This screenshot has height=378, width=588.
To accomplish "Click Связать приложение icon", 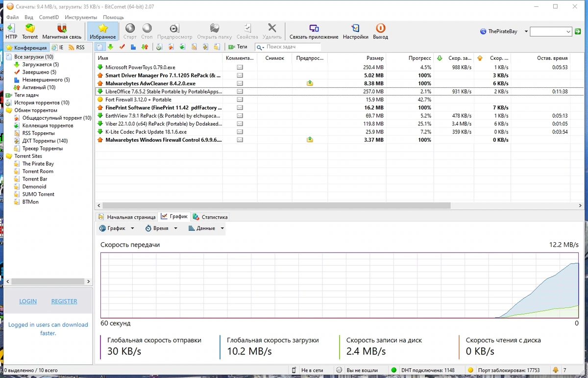I will (x=314, y=31).
